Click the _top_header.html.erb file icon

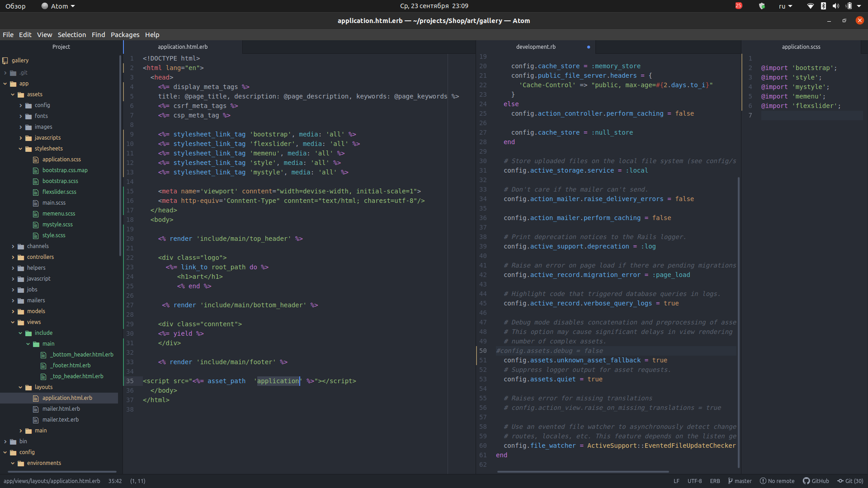[44, 376]
